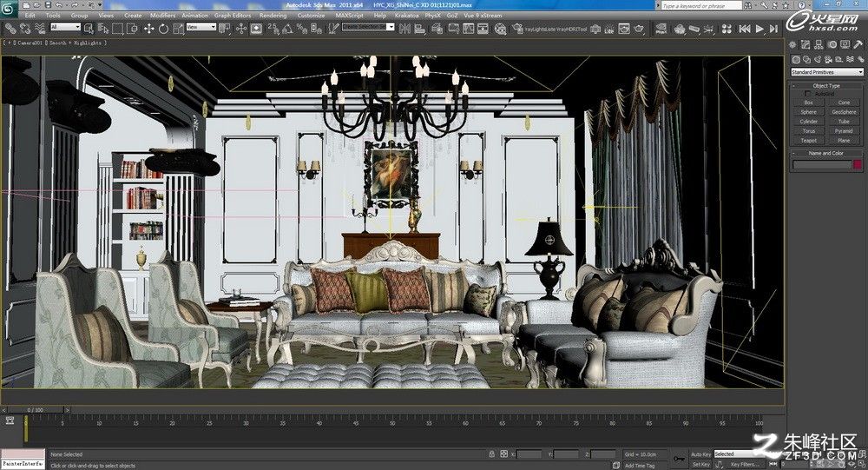Open the Select by Name dialog
868x470 pixels.
coord(103,29)
